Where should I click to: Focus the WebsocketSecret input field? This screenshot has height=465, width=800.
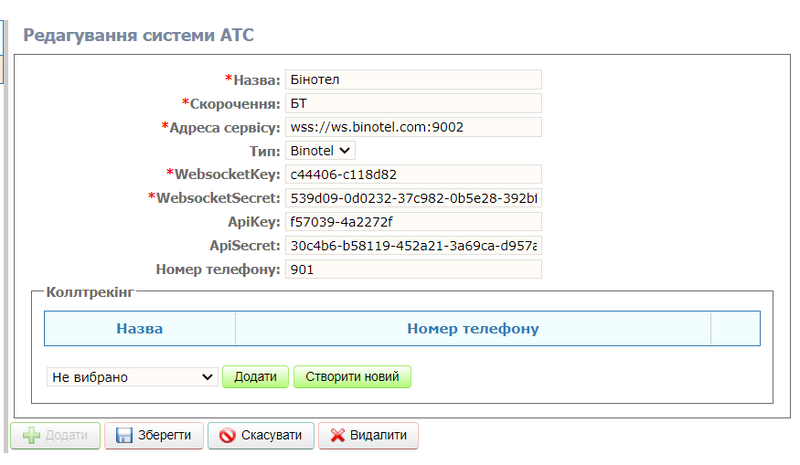[x=412, y=198]
